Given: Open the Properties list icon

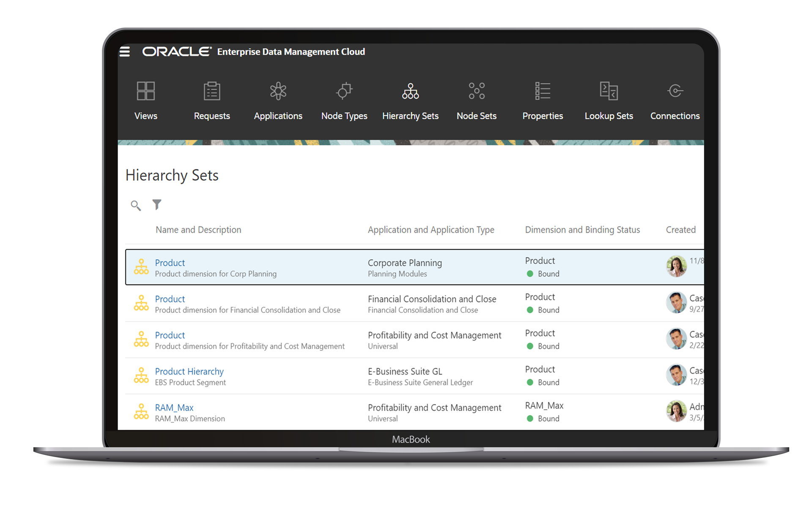Looking at the screenshot, I should pyautogui.click(x=543, y=91).
